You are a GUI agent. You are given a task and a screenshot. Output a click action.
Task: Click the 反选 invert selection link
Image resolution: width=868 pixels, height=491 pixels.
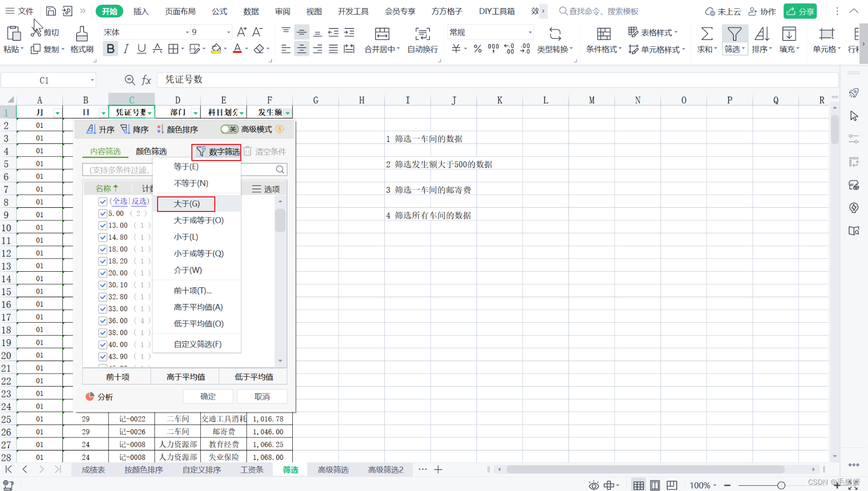pos(139,202)
